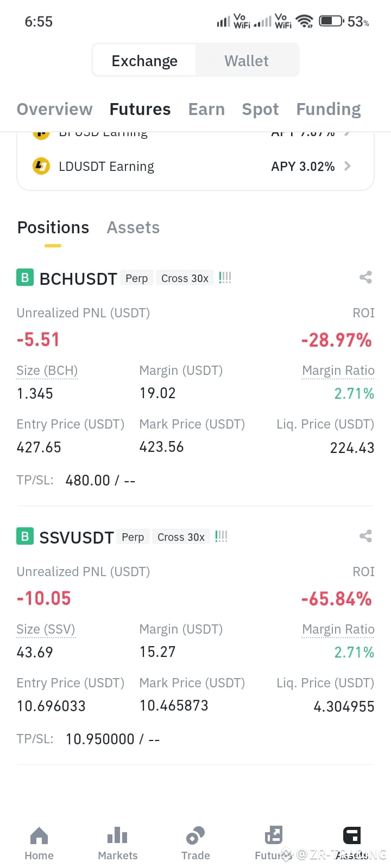Edit BCHUSDT TP/SL value 480.00
The width and height of the screenshot is (391, 868).
tap(87, 480)
